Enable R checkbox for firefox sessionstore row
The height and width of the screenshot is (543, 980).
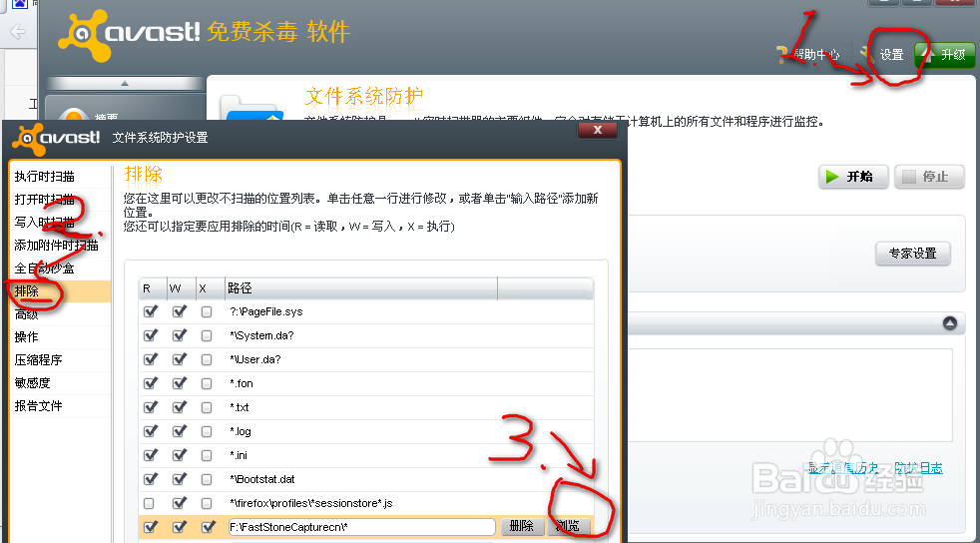pyautogui.click(x=149, y=503)
